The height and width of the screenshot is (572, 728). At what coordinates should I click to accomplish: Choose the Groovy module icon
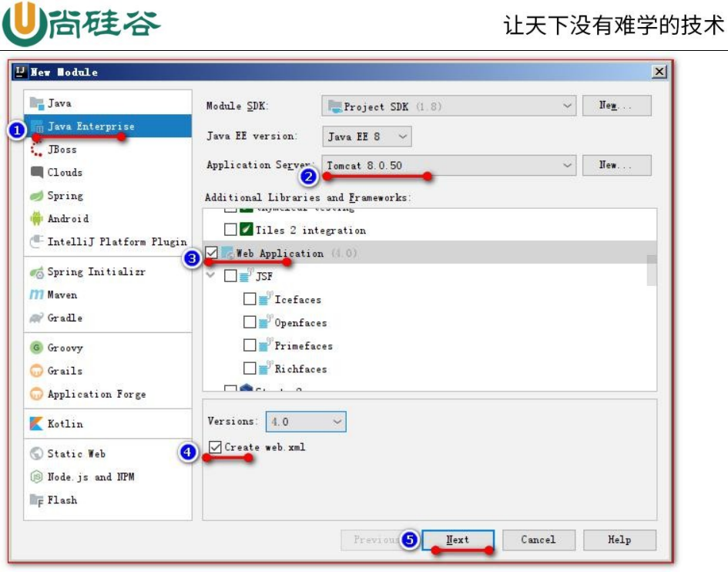point(37,348)
